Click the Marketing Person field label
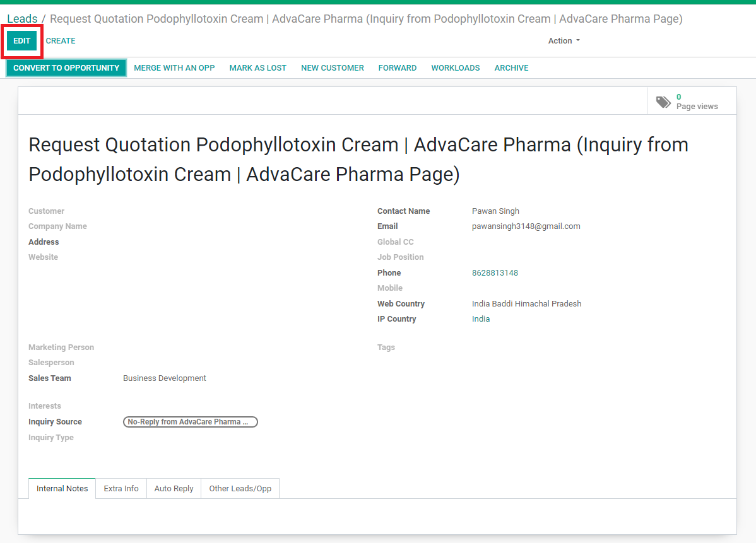Image resolution: width=756 pixels, height=543 pixels. (61, 347)
